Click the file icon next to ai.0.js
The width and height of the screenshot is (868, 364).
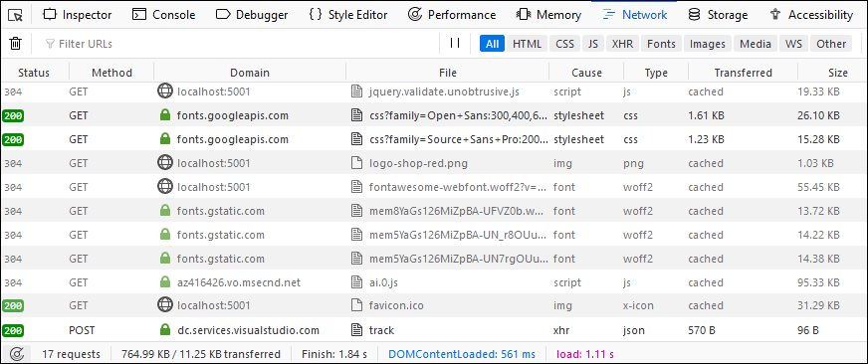[358, 282]
